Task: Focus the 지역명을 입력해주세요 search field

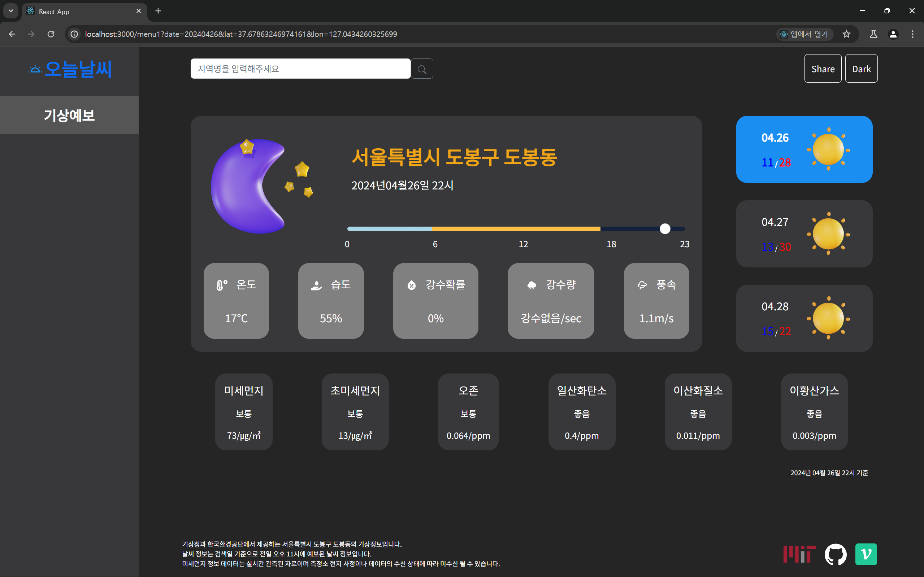Action: (x=300, y=69)
